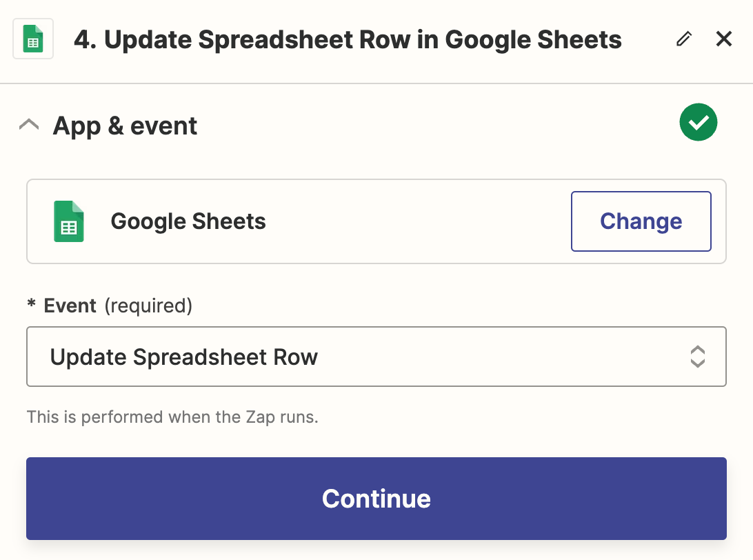Click the asterisk before the Event label
753x560 pixels.
tap(31, 306)
